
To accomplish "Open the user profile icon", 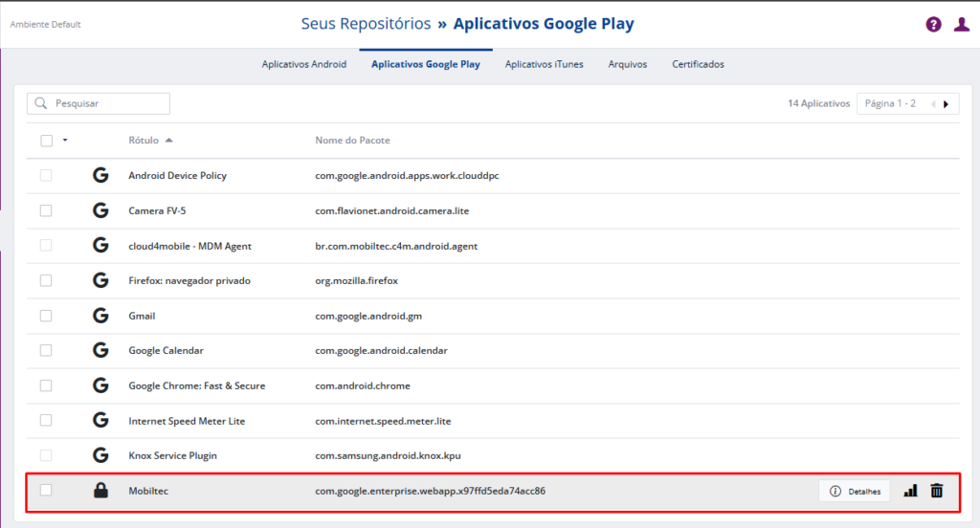I will 961,24.
